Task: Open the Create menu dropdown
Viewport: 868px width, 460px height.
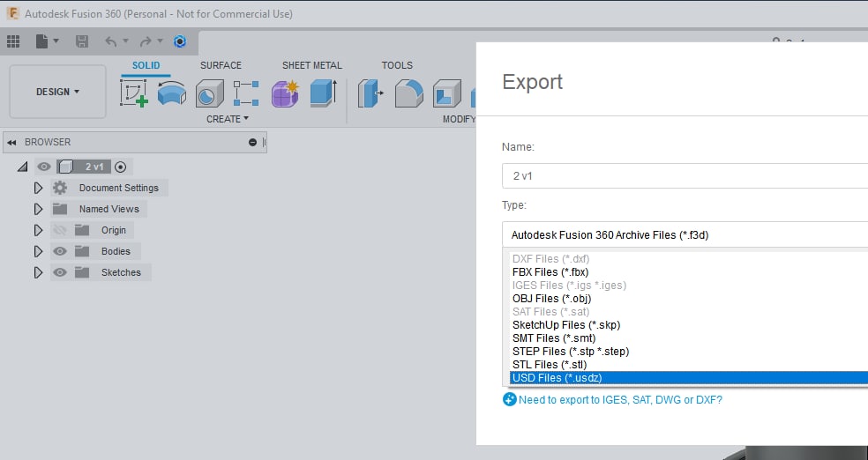Action: click(228, 119)
